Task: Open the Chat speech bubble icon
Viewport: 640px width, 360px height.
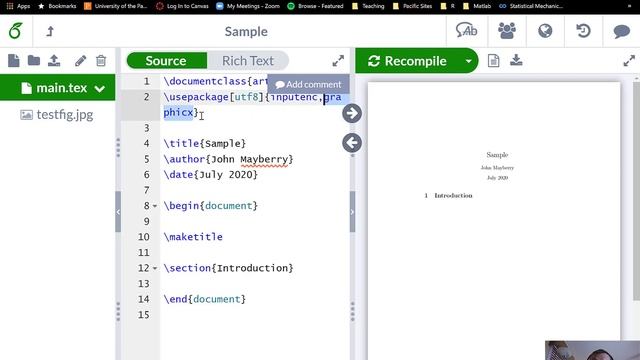Action: click(621, 31)
